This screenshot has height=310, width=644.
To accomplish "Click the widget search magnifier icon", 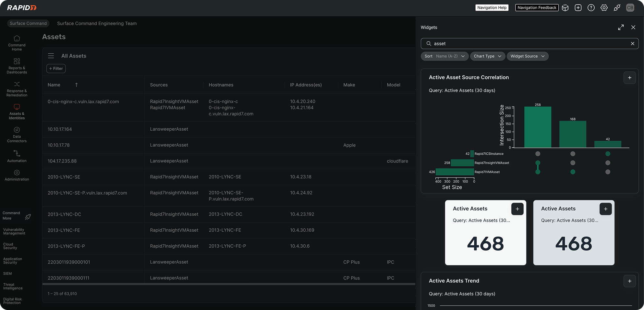I will (429, 44).
